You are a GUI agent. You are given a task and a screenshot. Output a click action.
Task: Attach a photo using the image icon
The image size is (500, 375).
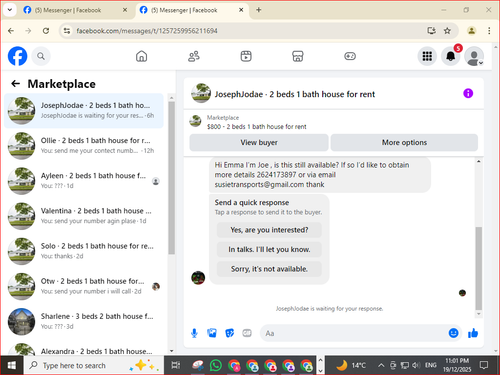tap(212, 333)
